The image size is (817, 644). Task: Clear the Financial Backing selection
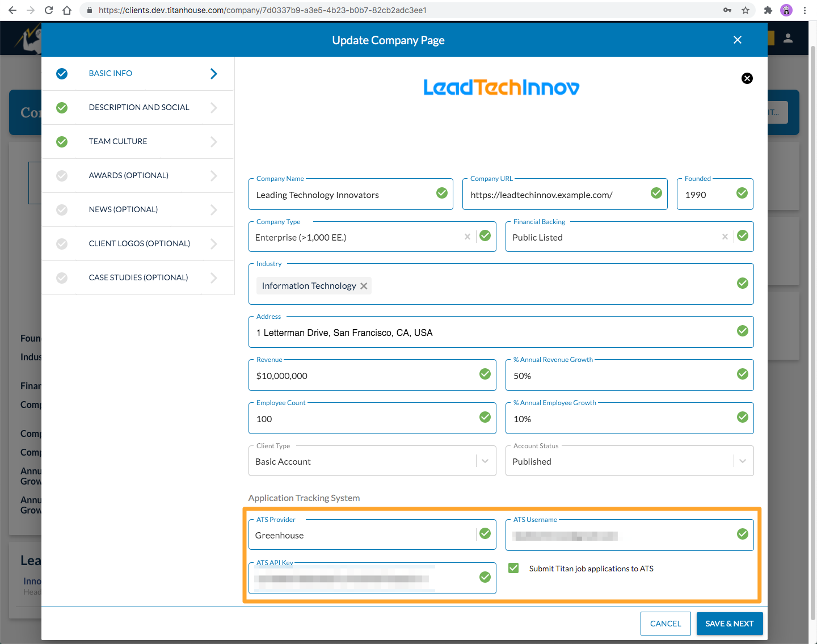[x=725, y=237]
